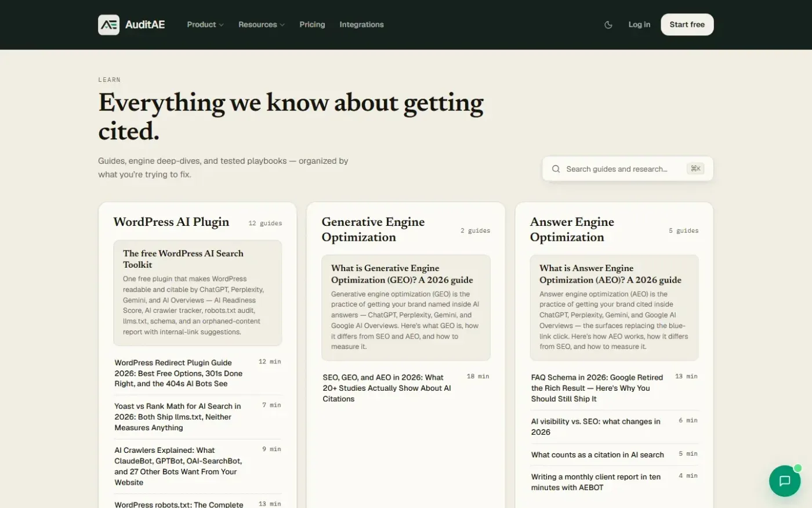The height and width of the screenshot is (508, 812).
Task: Open the Integrations page
Action: pyautogui.click(x=361, y=24)
